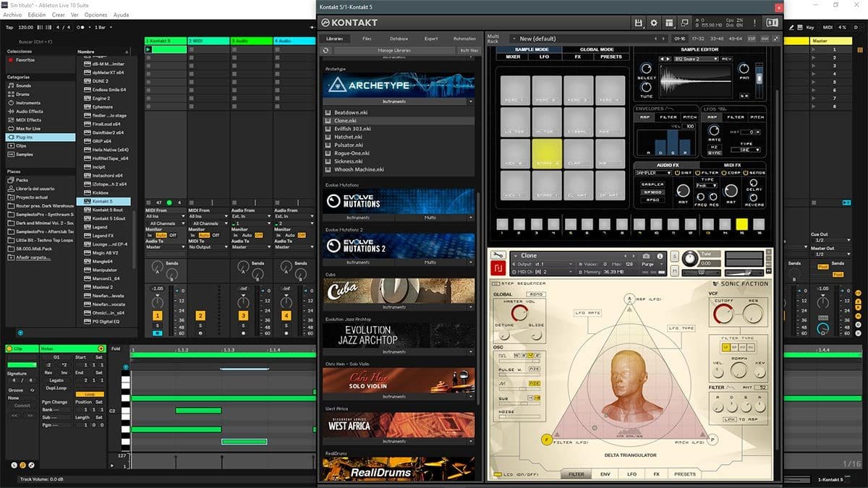
Task: Click the Kontakt workspace layout icon
Action: 669,23
